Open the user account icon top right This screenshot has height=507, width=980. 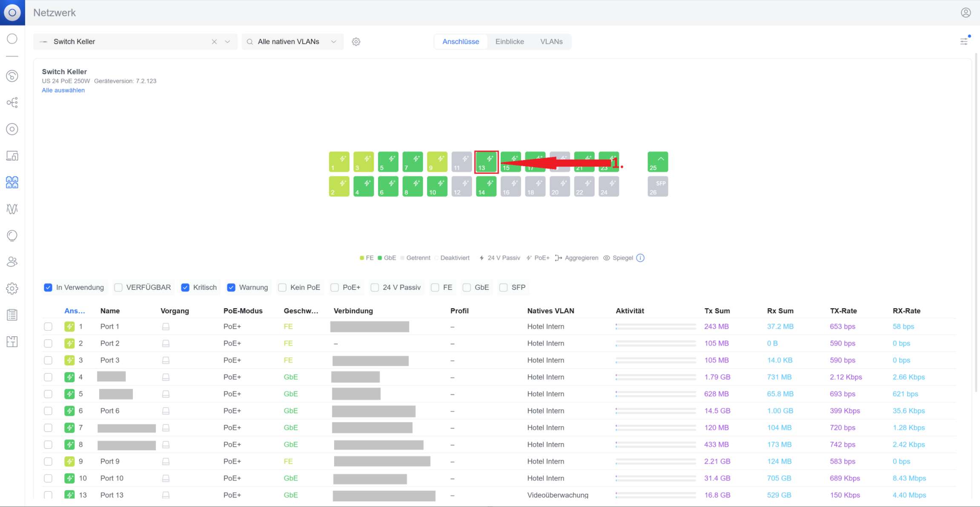[966, 13]
